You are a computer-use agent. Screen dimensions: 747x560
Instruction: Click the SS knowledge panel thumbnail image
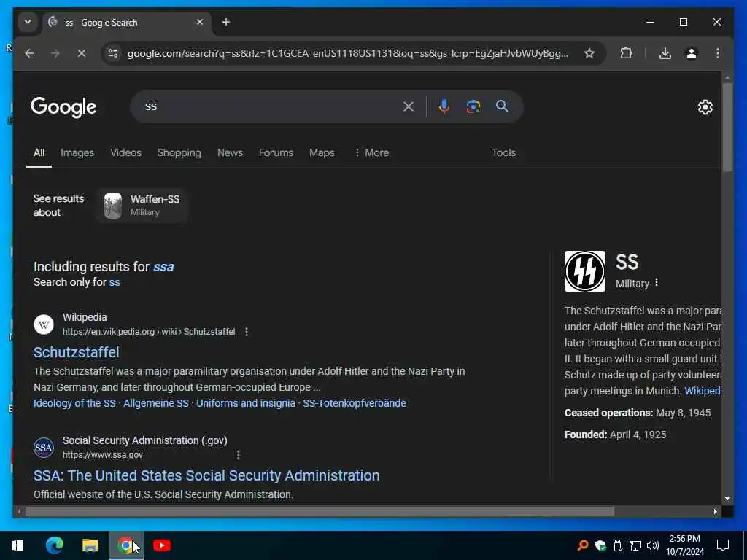[x=584, y=271]
